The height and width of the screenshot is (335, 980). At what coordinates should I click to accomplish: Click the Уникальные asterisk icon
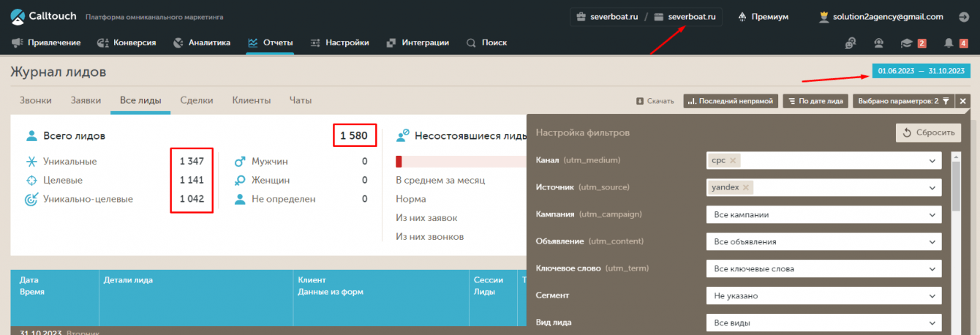31,161
